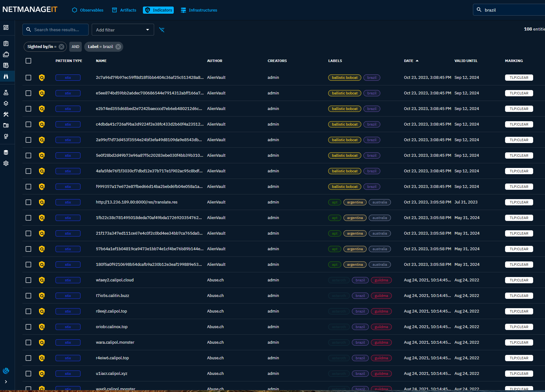Switch to the Observables tab

click(88, 10)
